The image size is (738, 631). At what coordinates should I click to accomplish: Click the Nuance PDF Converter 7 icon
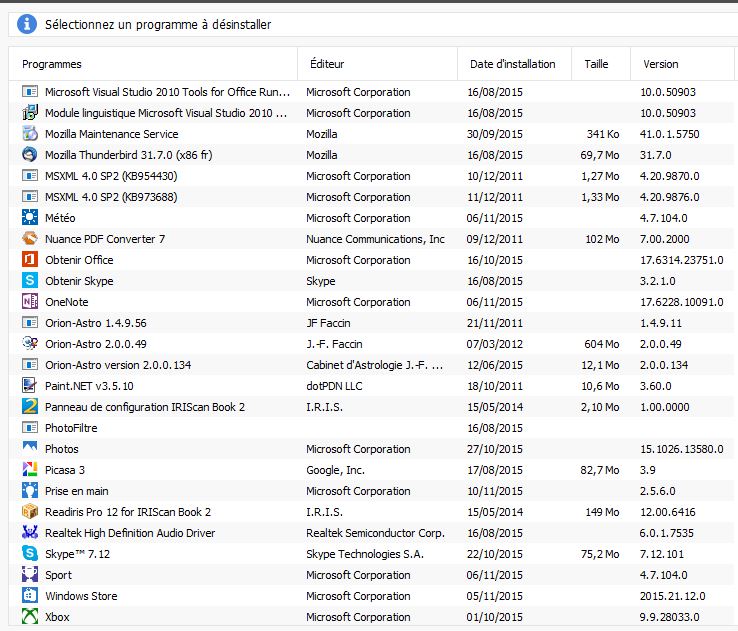30,239
